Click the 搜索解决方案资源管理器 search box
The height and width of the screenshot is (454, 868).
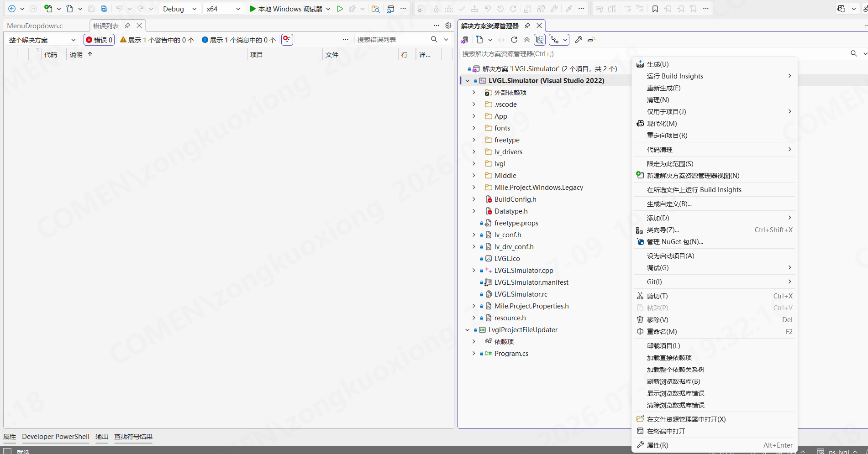click(653, 54)
